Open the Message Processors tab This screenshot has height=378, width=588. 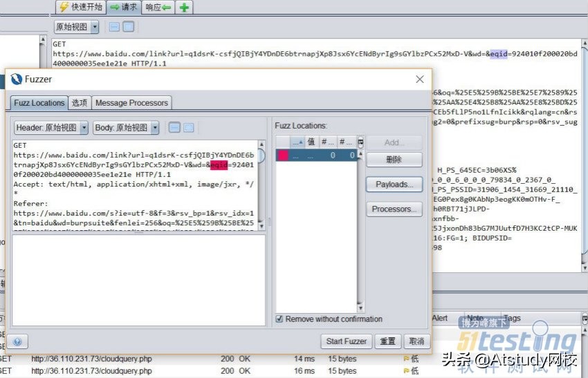coord(131,103)
